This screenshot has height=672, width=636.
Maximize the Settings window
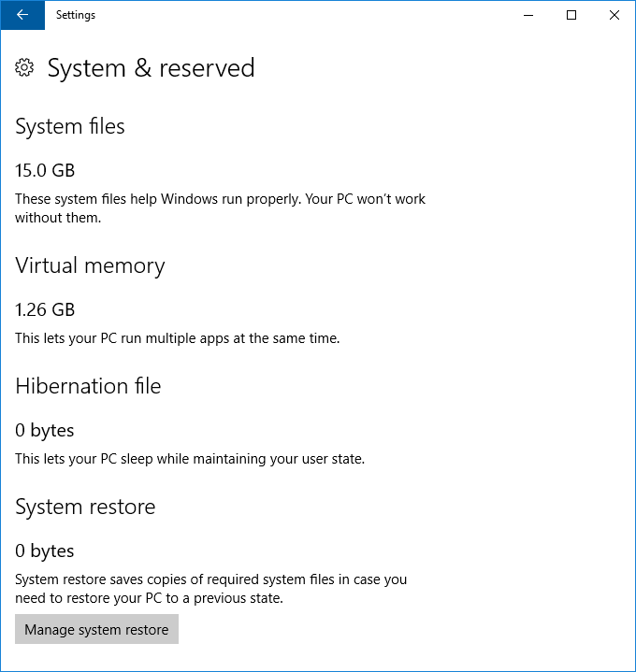pyautogui.click(x=571, y=15)
